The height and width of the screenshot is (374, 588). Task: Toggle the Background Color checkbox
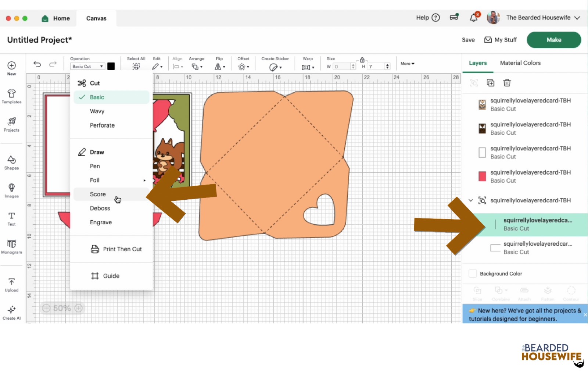(473, 274)
